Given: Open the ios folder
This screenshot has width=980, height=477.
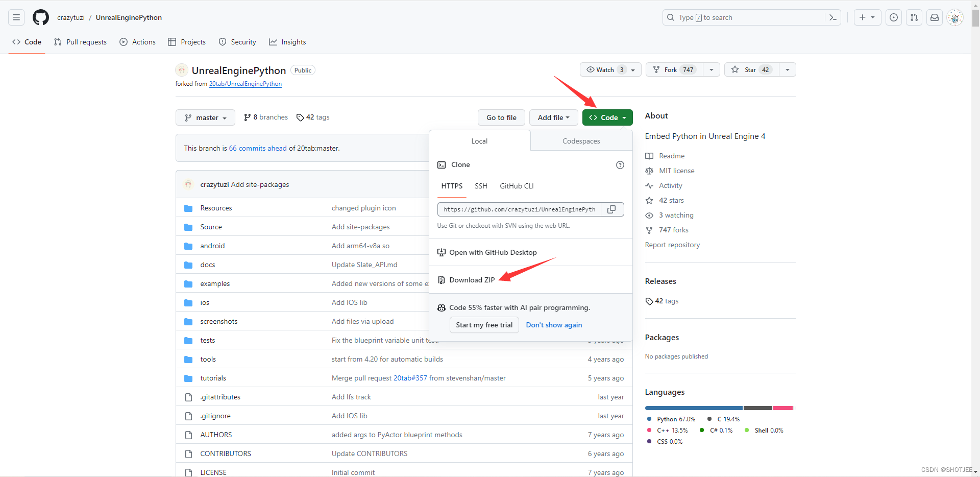Looking at the screenshot, I should click(x=205, y=302).
